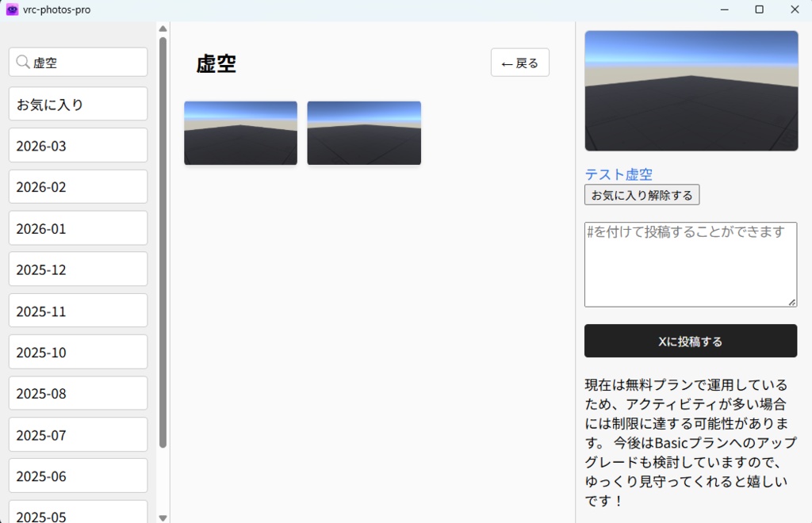Viewport: 812px width, 523px height.
Task: Open the second photo thumbnail in 虚空 gallery
Action: 363,132
